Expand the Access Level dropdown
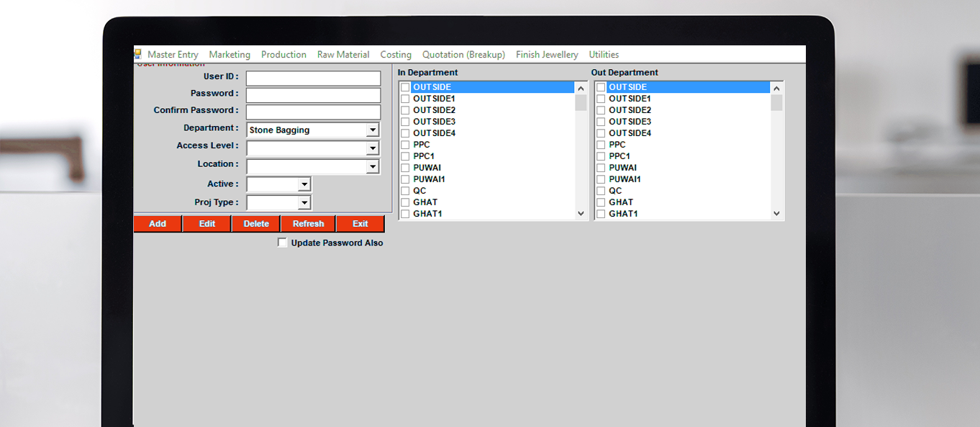The image size is (980, 427). 372,148
